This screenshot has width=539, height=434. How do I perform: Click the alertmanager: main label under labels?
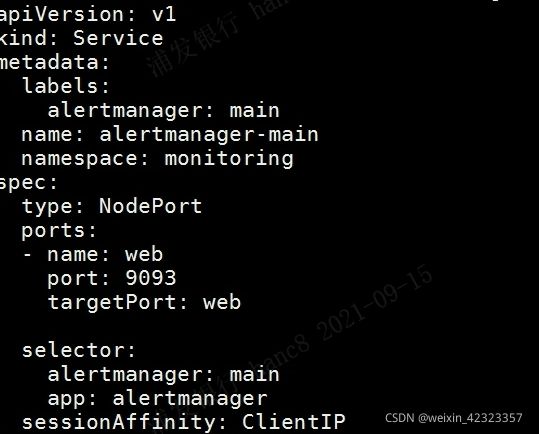tap(164, 110)
